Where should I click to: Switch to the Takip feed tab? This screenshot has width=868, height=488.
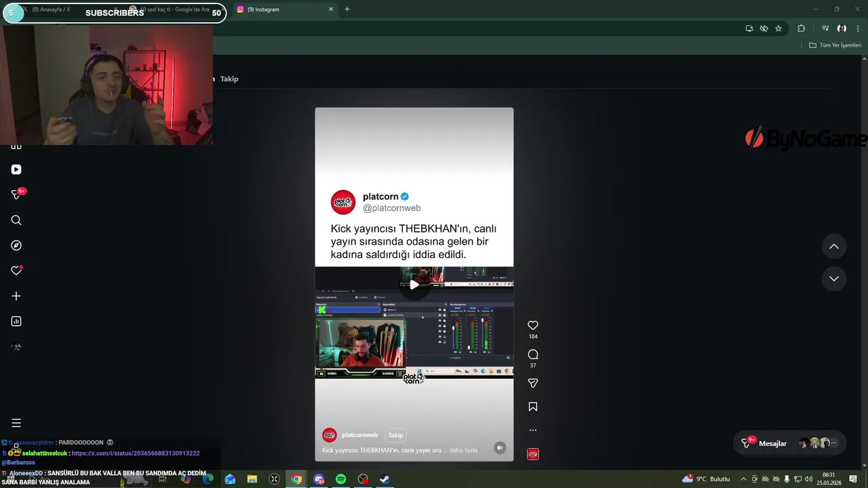(x=229, y=79)
